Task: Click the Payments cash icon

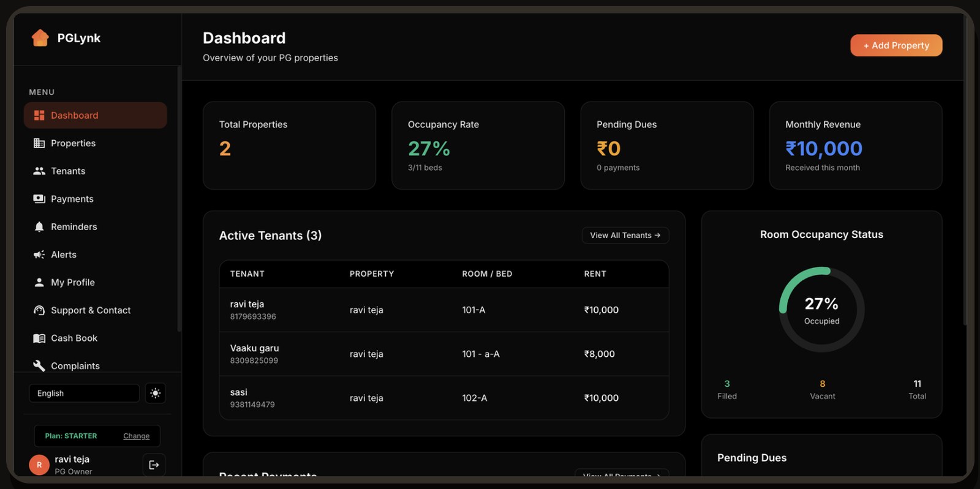Action: click(39, 199)
